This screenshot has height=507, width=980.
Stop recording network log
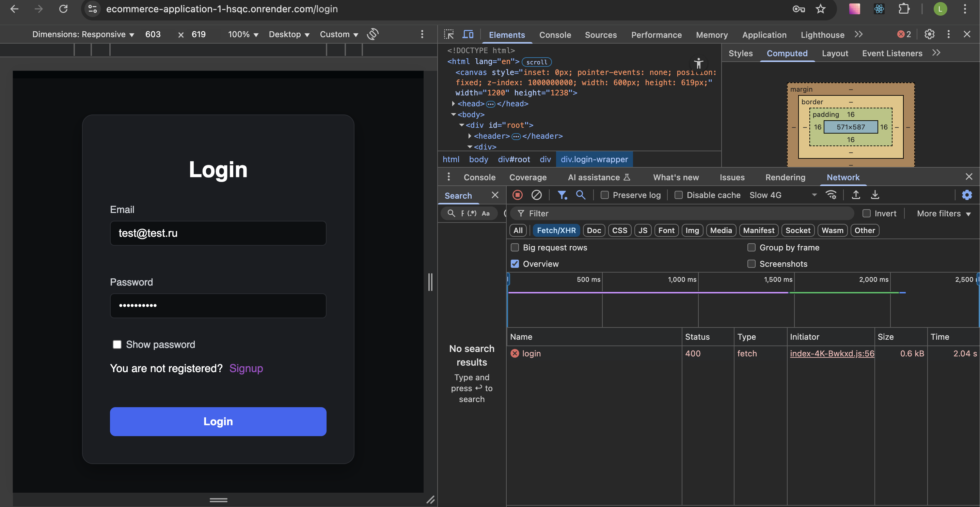tap(517, 195)
